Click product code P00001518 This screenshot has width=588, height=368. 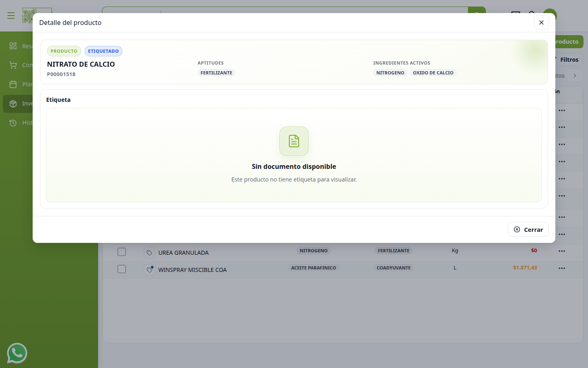tap(61, 74)
